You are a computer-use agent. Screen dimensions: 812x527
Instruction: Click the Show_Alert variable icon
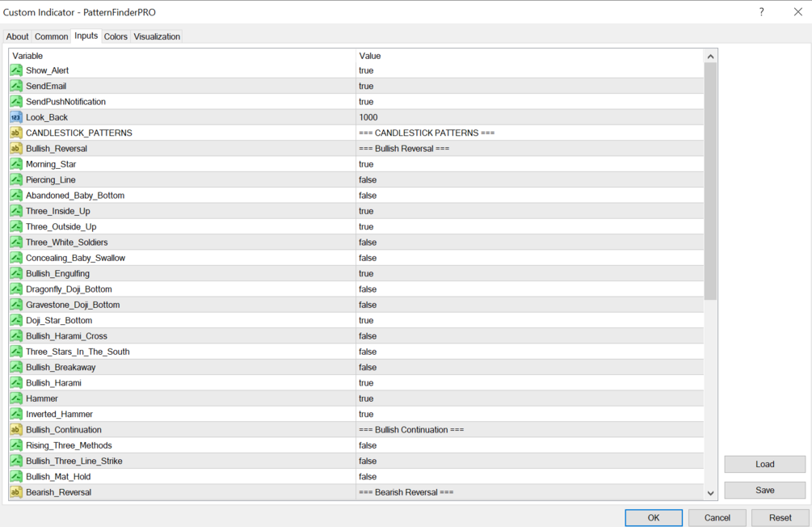[x=16, y=70]
